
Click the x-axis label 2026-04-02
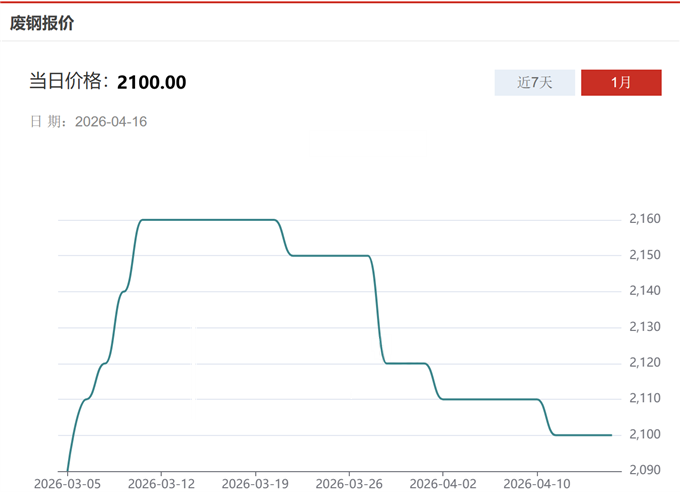[x=442, y=484]
